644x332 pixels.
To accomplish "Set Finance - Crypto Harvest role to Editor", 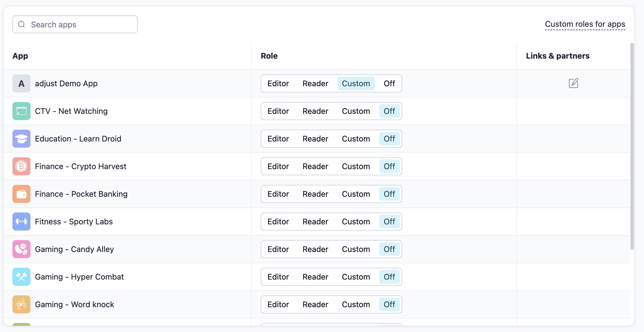I will 278,166.
